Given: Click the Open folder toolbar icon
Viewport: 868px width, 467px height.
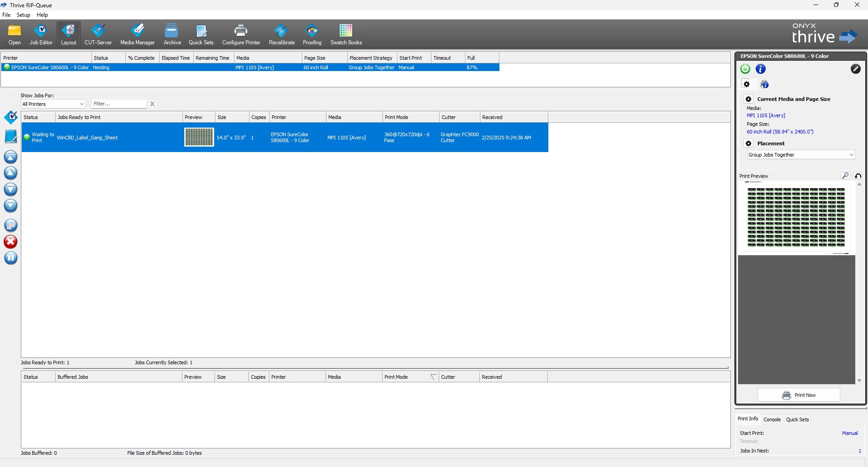Looking at the screenshot, I should (x=14, y=34).
